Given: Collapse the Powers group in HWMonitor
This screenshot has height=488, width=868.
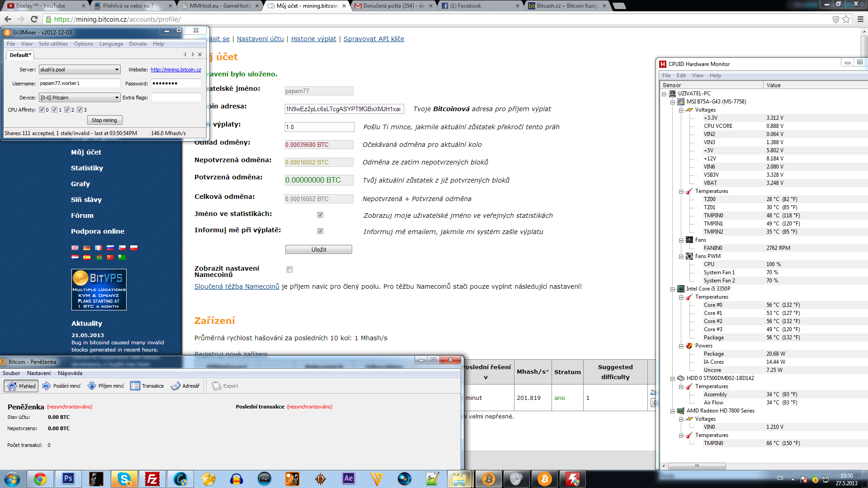Looking at the screenshot, I should tap(681, 346).
